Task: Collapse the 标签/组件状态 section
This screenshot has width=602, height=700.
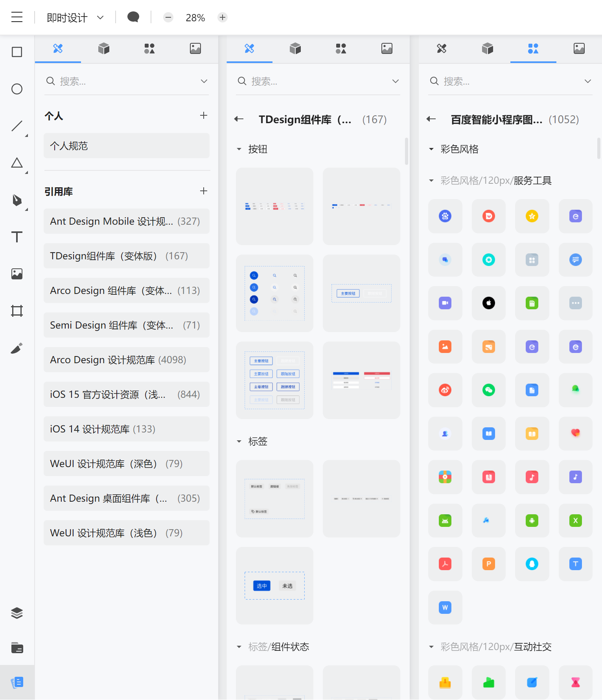Action: pos(239,647)
